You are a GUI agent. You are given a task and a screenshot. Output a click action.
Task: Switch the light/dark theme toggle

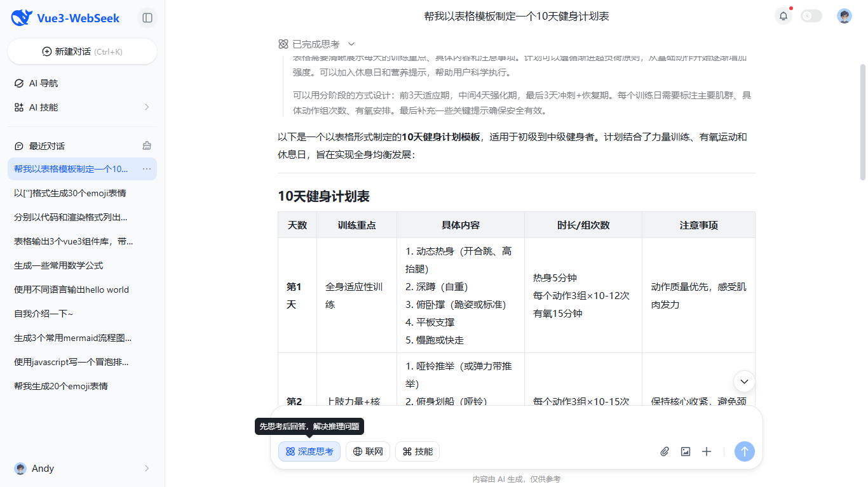(811, 16)
